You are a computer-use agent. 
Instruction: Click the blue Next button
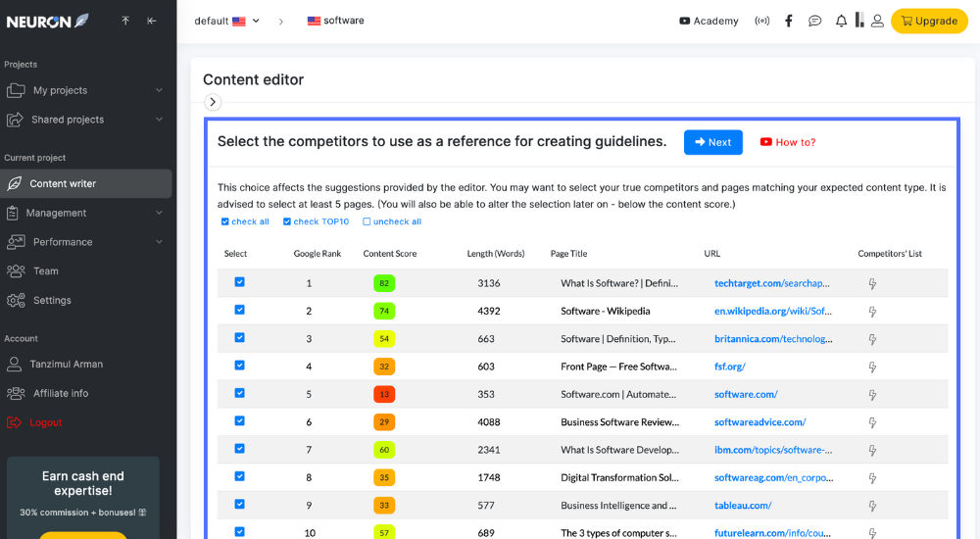[x=713, y=142]
